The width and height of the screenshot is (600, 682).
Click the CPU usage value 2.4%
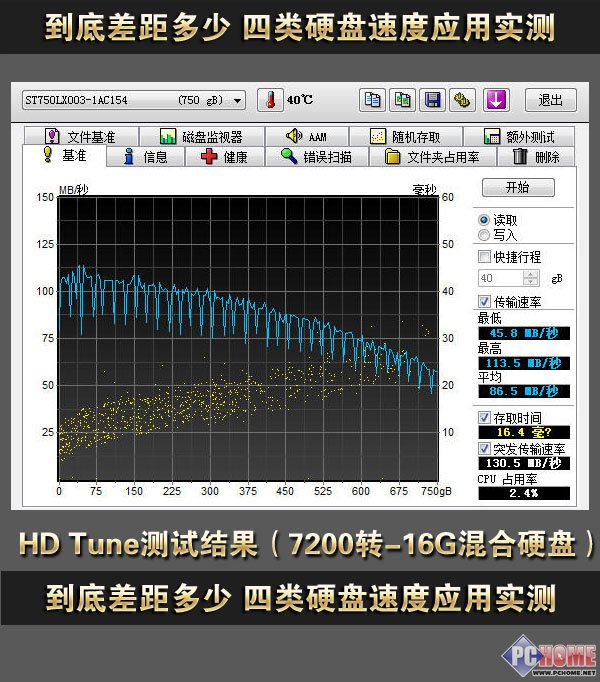pos(524,493)
